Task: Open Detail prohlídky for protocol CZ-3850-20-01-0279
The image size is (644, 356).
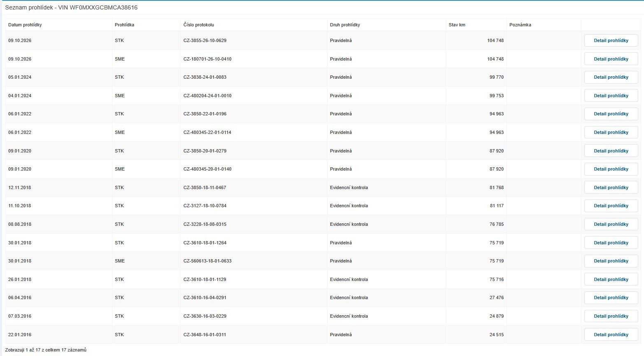Action: pos(611,151)
